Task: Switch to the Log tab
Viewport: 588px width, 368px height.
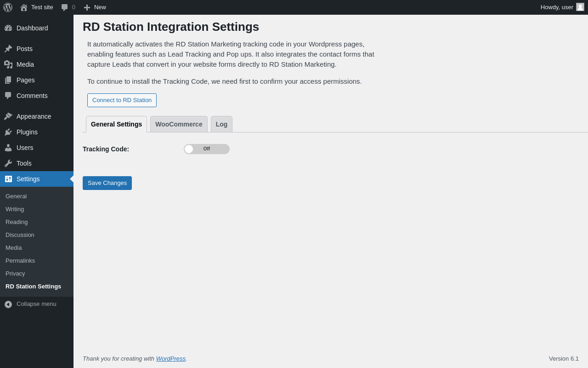Action: tap(221, 124)
